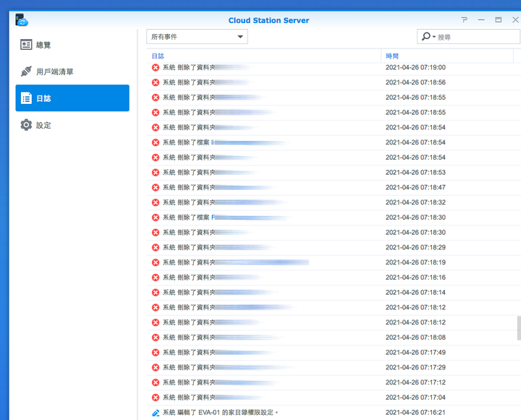Select the timestamp 2021-04-26 07:16:21
Viewport: 521px width, 420px height.
point(415,412)
